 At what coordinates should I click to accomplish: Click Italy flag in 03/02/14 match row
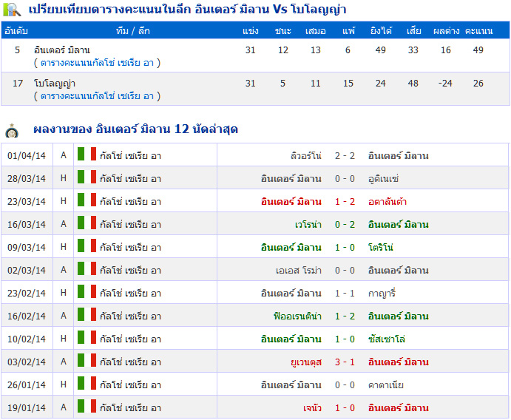click(87, 360)
